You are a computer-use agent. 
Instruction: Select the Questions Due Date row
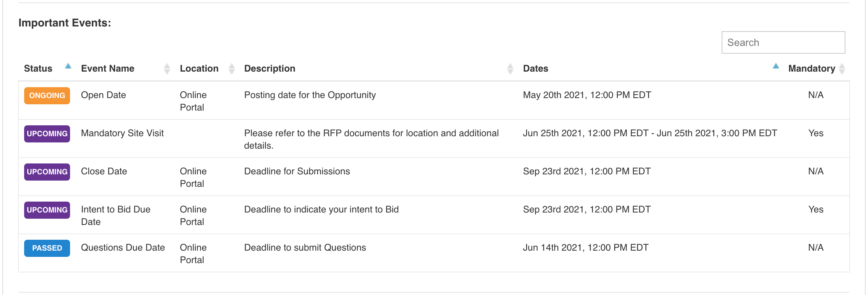click(434, 253)
